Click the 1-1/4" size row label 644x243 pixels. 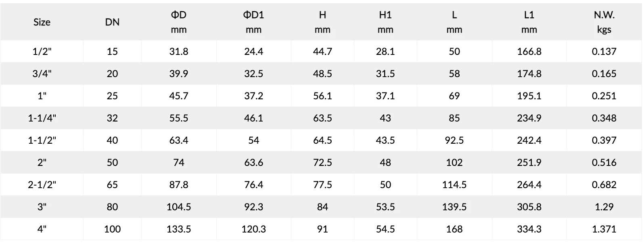(42, 118)
